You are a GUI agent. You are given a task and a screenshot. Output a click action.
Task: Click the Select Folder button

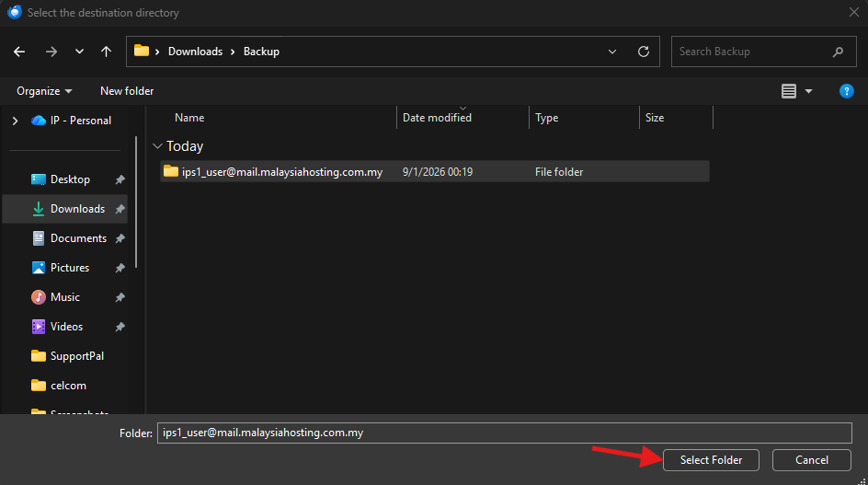coord(711,459)
